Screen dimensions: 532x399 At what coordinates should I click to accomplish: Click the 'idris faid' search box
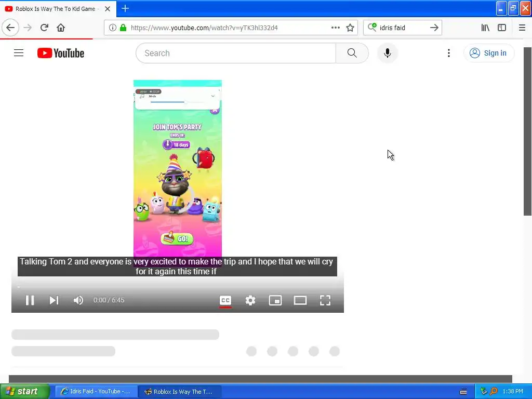point(403,28)
